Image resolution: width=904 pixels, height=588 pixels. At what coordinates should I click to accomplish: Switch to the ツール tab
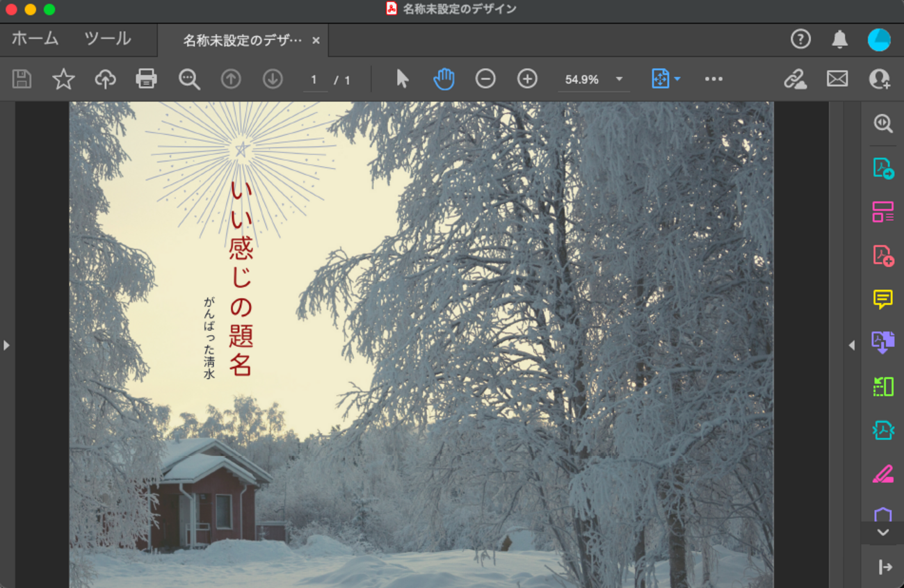point(107,39)
